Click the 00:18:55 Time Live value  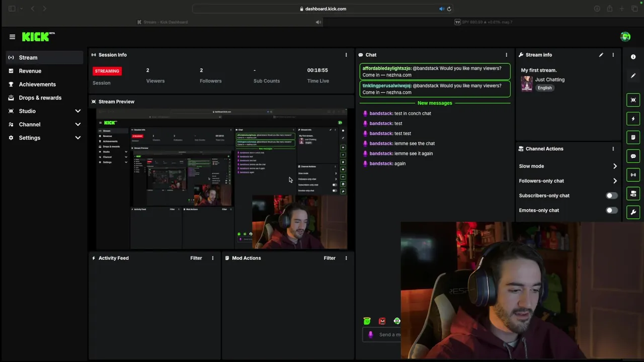pos(317,70)
